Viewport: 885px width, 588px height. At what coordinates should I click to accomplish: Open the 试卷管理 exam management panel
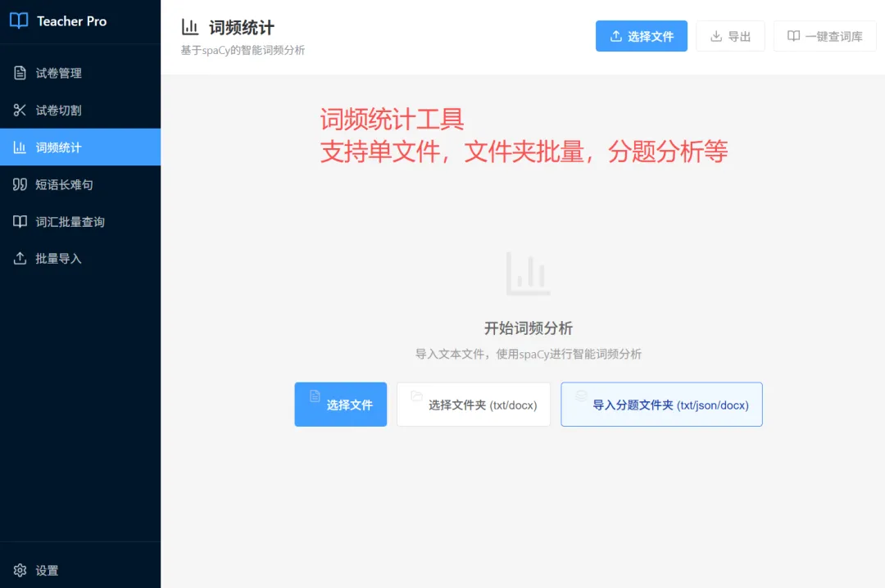coord(57,72)
